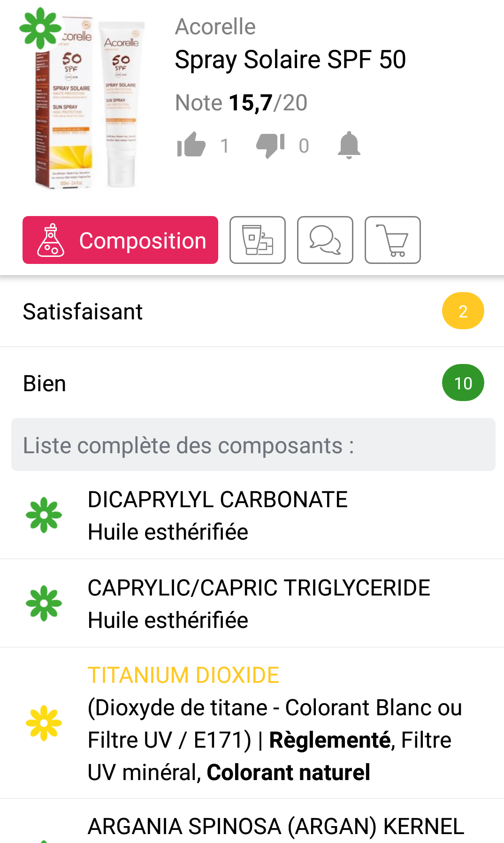The image size is (504, 843).
Task: Open the TITANIUM DIOXIDE ingredient entry
Action: click(183, 675)
